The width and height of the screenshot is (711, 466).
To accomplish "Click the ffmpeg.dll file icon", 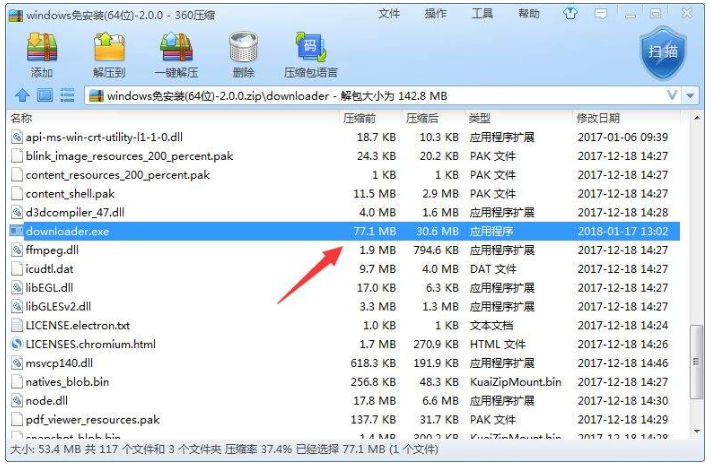I will point(17,250).
